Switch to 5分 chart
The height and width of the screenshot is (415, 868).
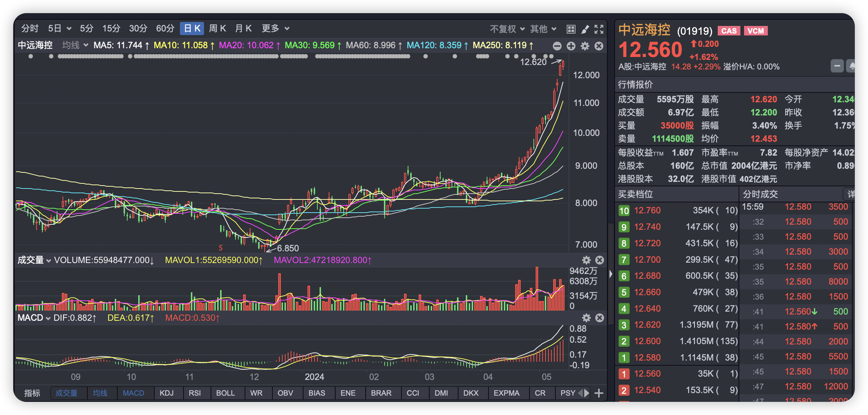(87, 28)
